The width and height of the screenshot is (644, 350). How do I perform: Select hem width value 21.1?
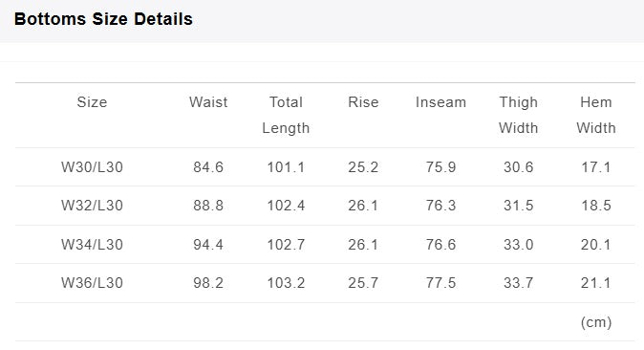click(x=596, y=282)
